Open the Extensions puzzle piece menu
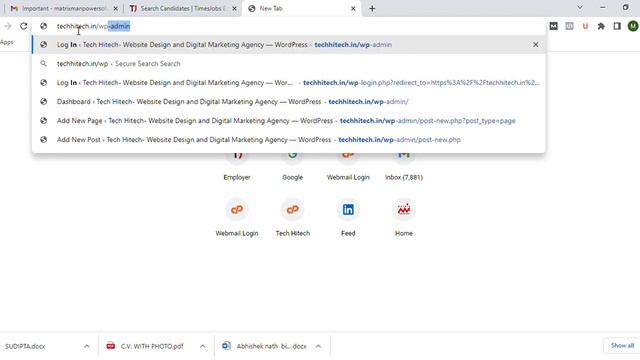The image size is (640, 360). pos(601,26)
